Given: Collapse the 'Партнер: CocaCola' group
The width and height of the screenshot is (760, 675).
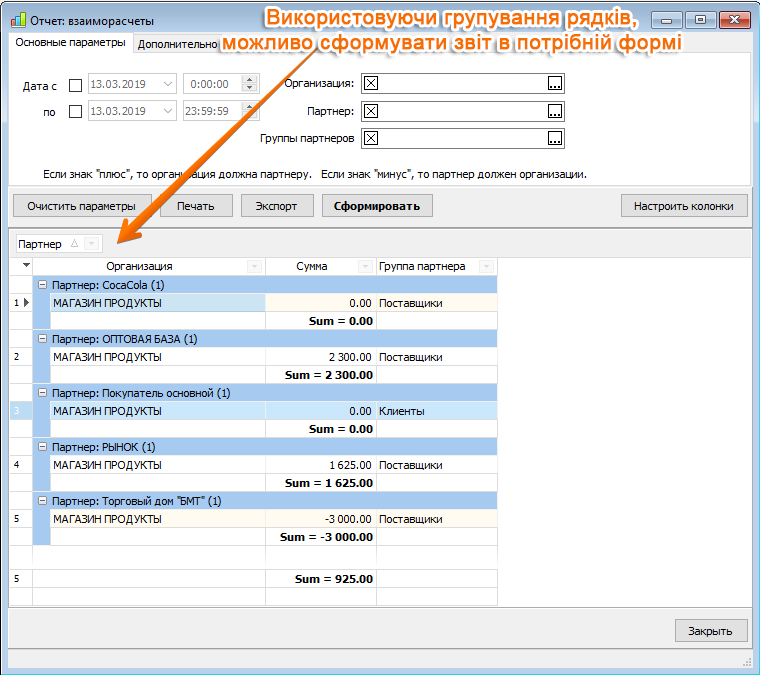Looking at the screenshot, I should coord(43,284).
